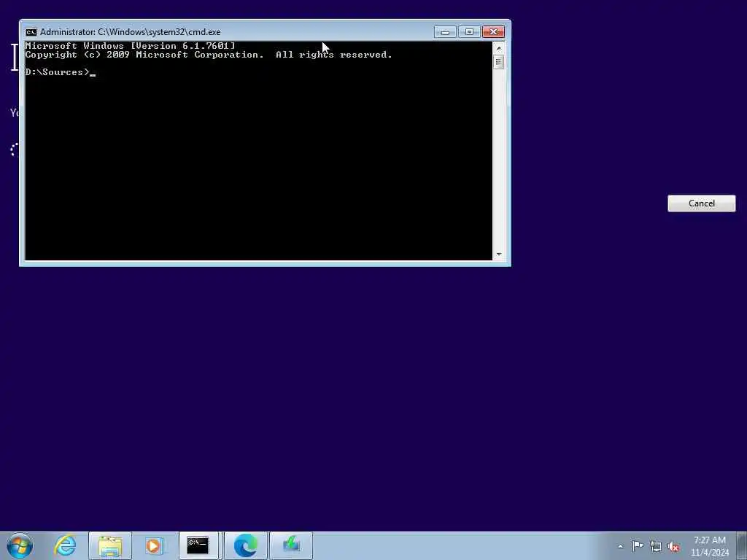Open the setup application icon on the taskbar

click(x=291, y=545)
